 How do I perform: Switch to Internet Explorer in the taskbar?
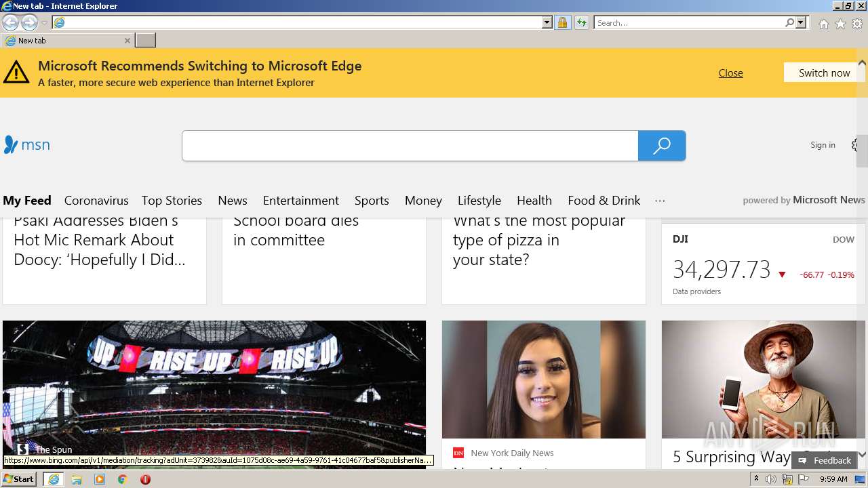click(x=53, y=479)
